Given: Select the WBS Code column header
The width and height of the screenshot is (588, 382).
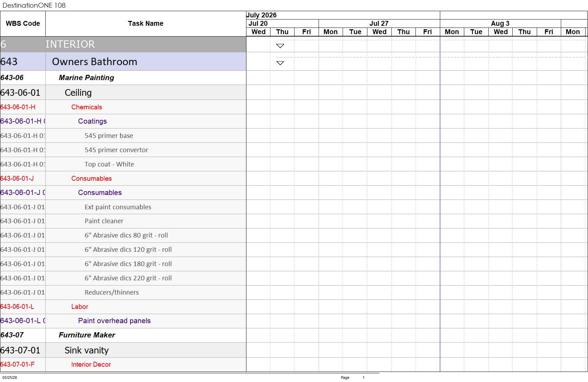Looking at the screenshot, I should pyautogui.click(x=23, y=23).
